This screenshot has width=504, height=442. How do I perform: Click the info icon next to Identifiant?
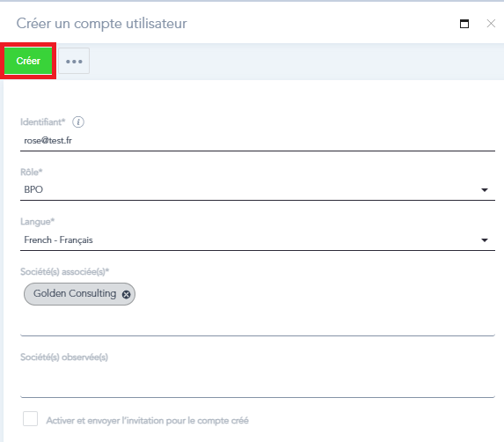pyautogui.click(x=78, y=122)
